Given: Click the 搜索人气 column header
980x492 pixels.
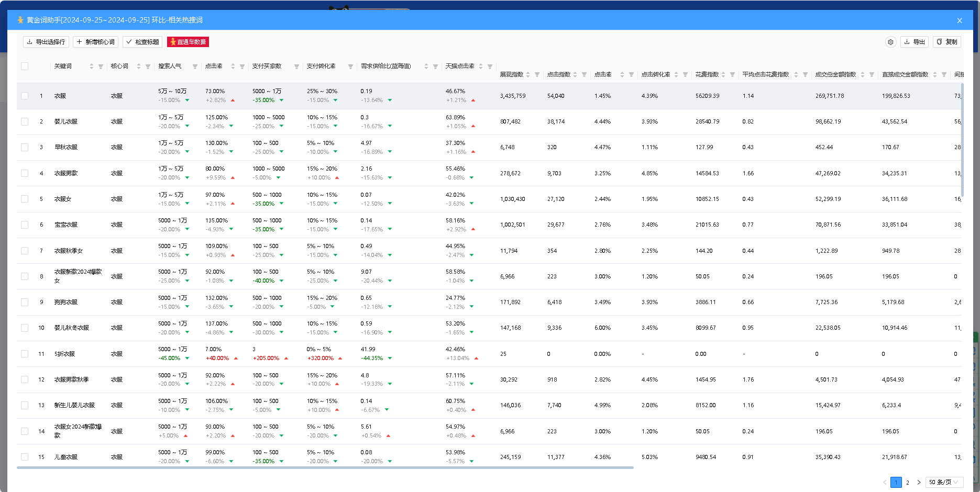Looking at the screenshot, I should click(x=170, y=66).
